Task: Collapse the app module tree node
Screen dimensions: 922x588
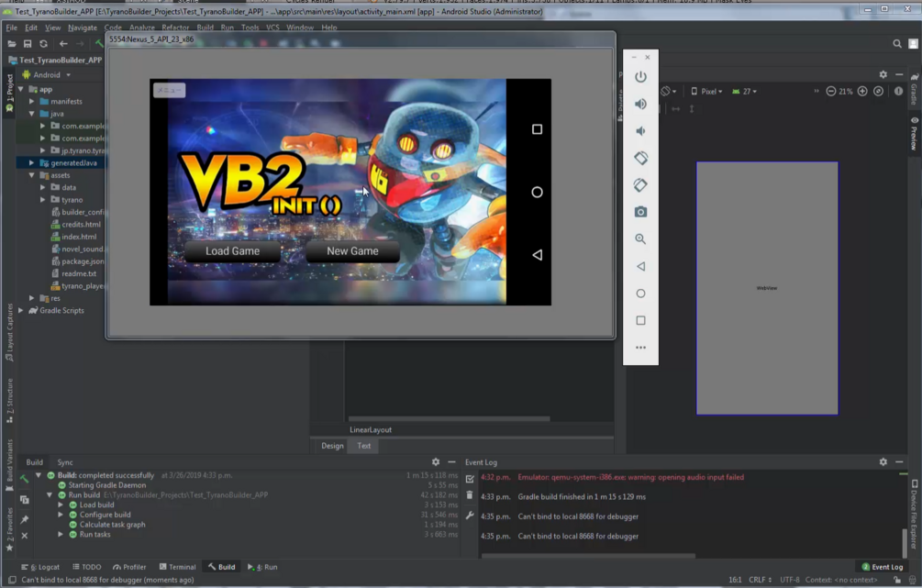Action: click(20, 89)
